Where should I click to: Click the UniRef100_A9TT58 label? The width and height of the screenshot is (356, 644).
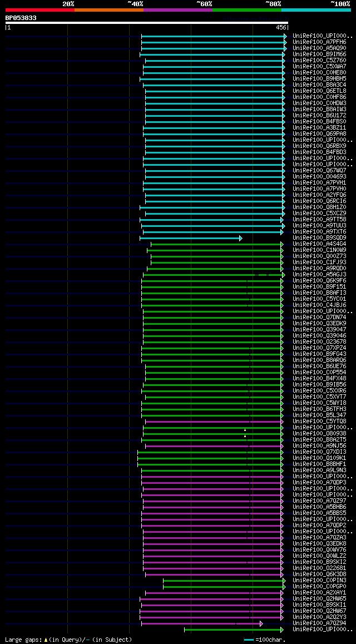click(319, 220)
